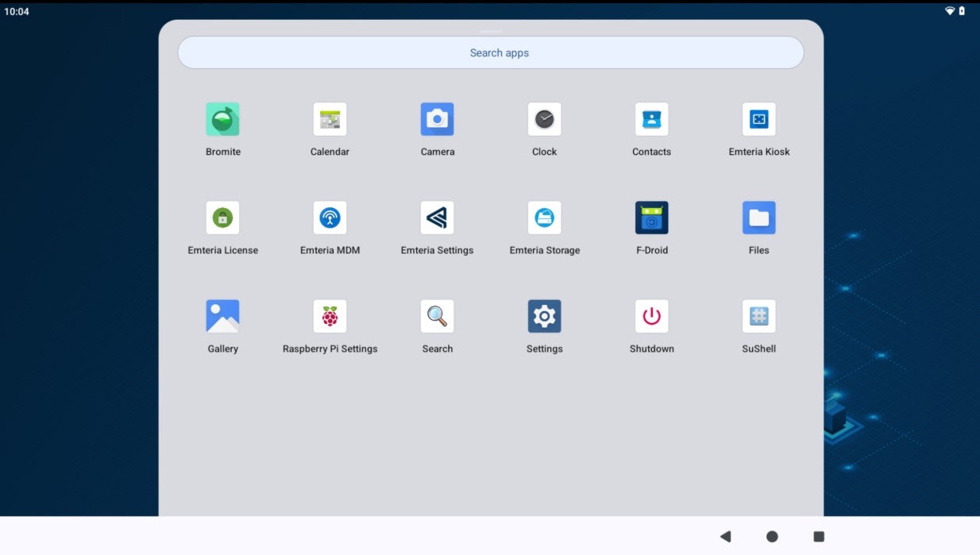Open Emteria Kiosk app

tap(758, 119)
